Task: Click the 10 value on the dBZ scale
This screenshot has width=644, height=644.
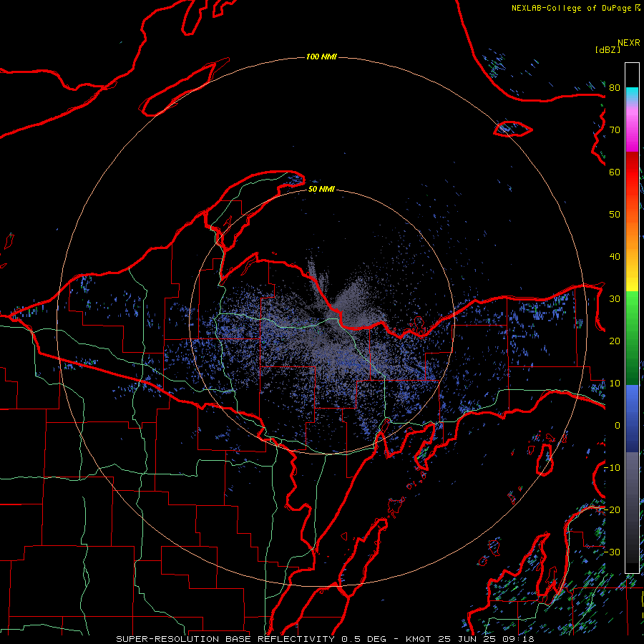Action: [615, 384]
